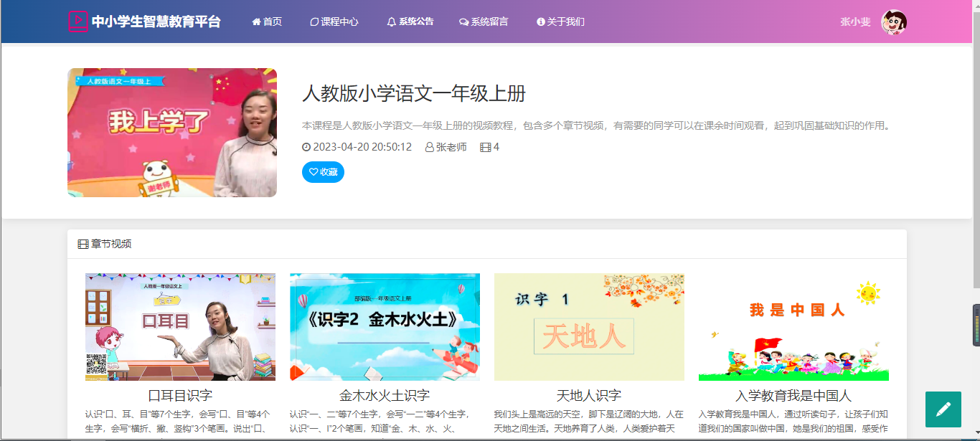Click the 章节视频 section heading
This screenshot has width=980, height=441.
[x=111, y=244]
